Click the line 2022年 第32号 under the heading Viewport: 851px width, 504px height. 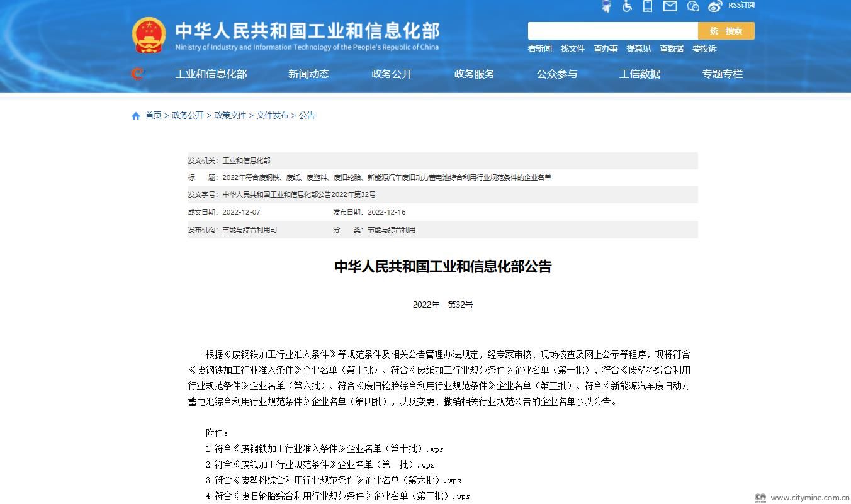pyautogui.click(x=443, y=305)
